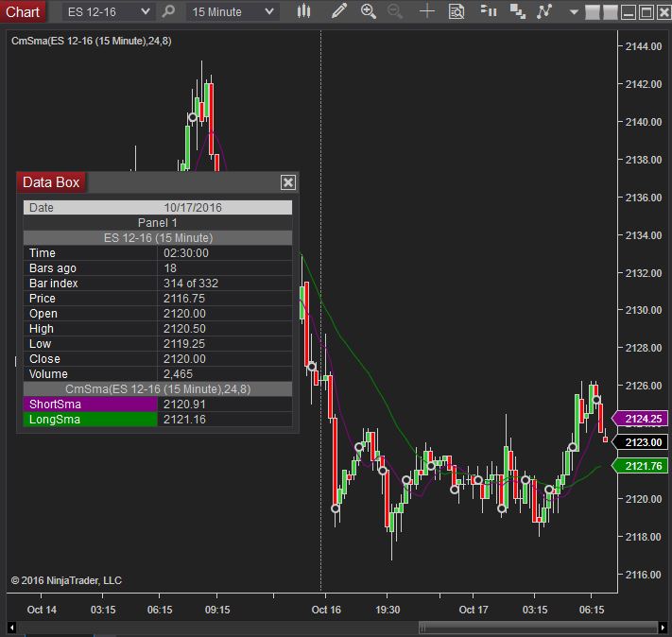Open the data series window icon
The image size is (672, 637).
[x=518, y=11]
